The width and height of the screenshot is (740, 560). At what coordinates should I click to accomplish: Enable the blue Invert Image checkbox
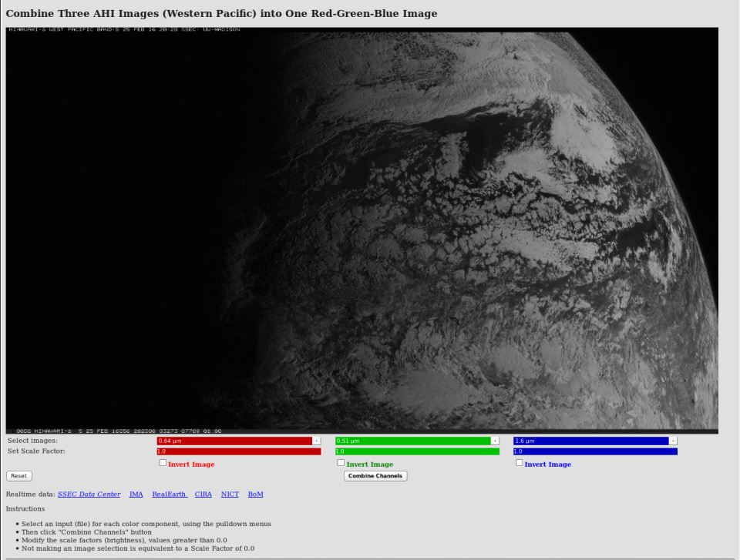point(519,463)
